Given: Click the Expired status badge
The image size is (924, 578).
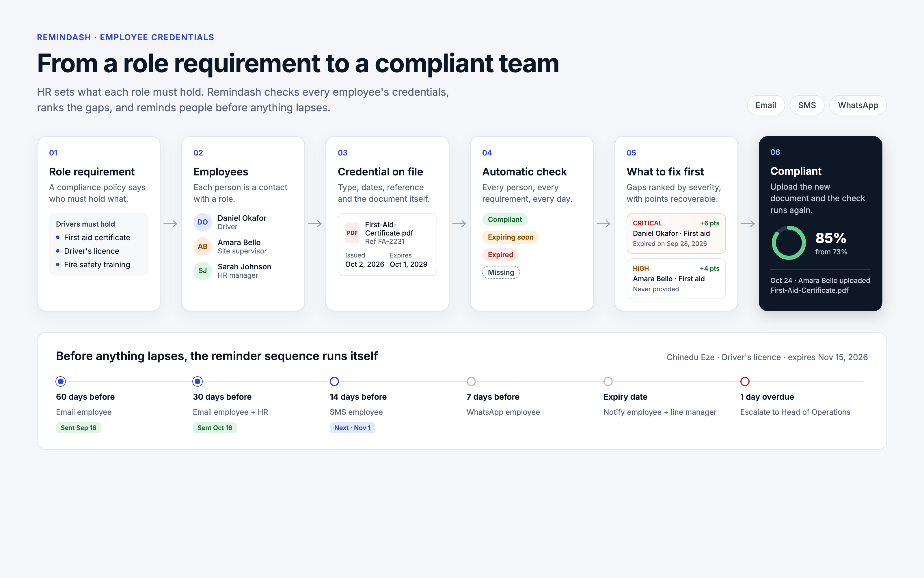Looking at the screenshot, I should pyautogui.click(x=500, y=255).
